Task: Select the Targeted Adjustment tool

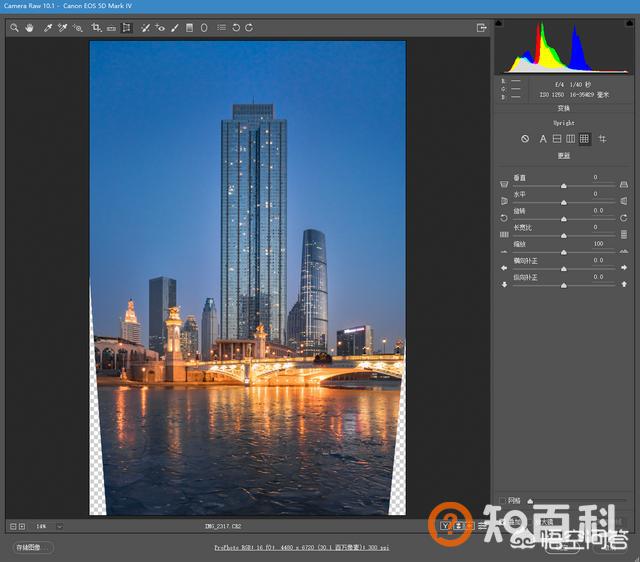Action: (78, 28)
